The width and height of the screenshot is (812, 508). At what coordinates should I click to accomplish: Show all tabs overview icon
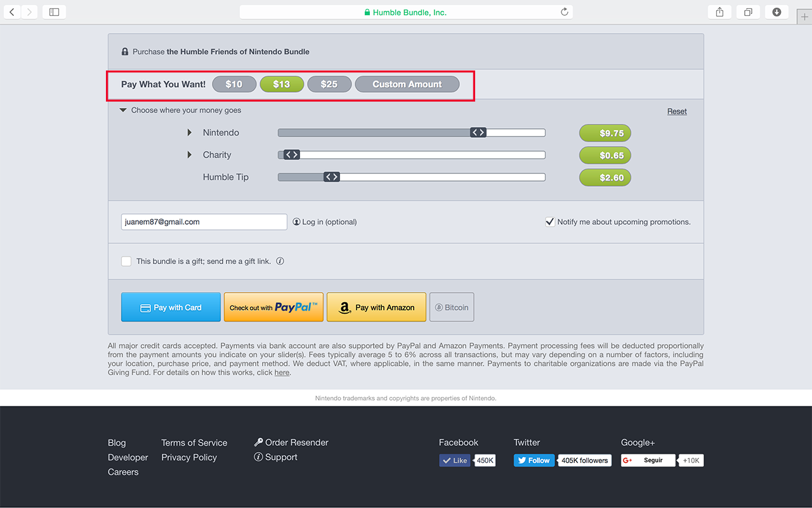click(x=748, y=12)
